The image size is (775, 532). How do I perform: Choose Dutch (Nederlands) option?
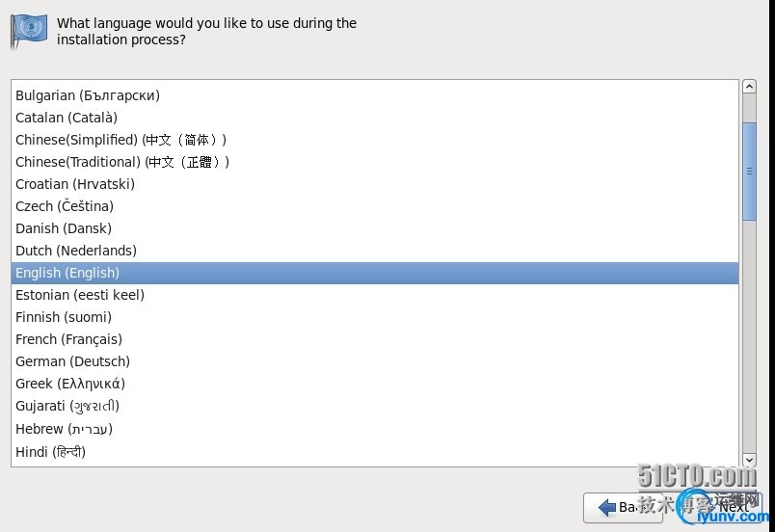point(76,251)
